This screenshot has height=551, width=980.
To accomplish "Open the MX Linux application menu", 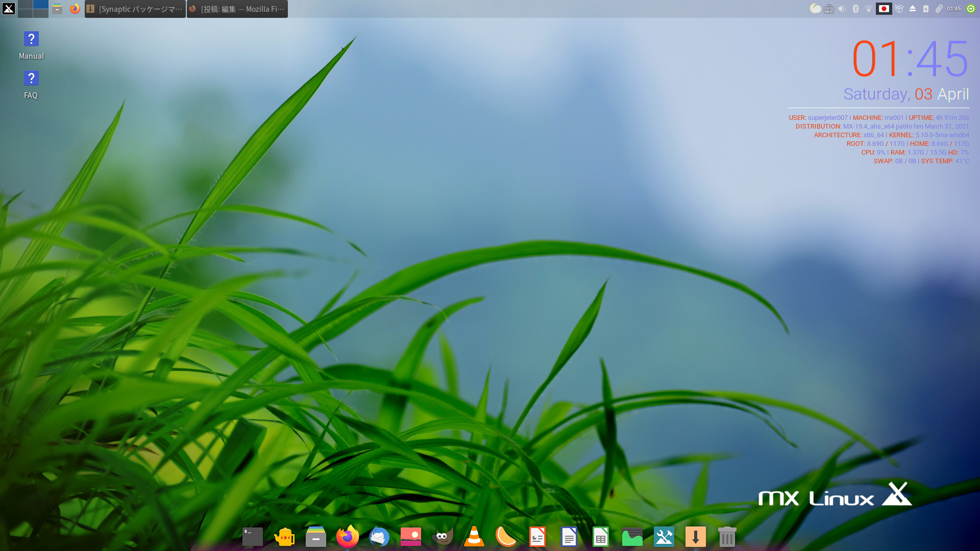I will 9,9.
